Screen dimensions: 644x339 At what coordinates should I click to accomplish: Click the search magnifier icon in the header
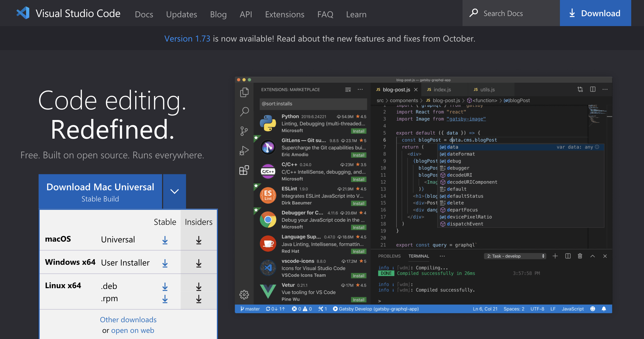pos(473,13)
